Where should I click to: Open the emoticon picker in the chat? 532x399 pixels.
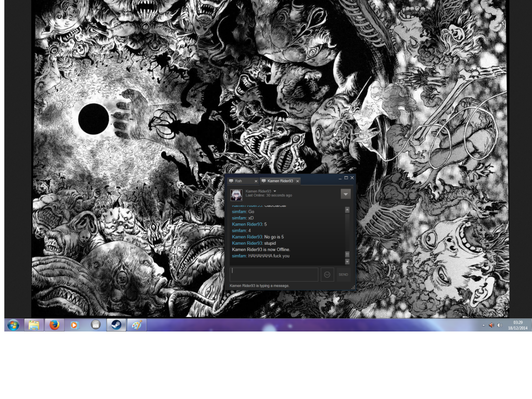[x=327, y=274]
